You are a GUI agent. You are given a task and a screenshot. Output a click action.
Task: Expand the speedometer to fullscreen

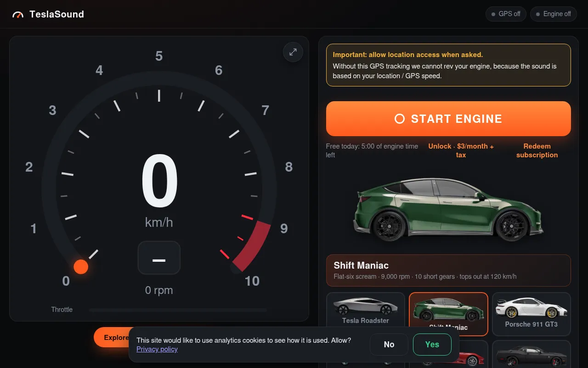tap(293, 52)
